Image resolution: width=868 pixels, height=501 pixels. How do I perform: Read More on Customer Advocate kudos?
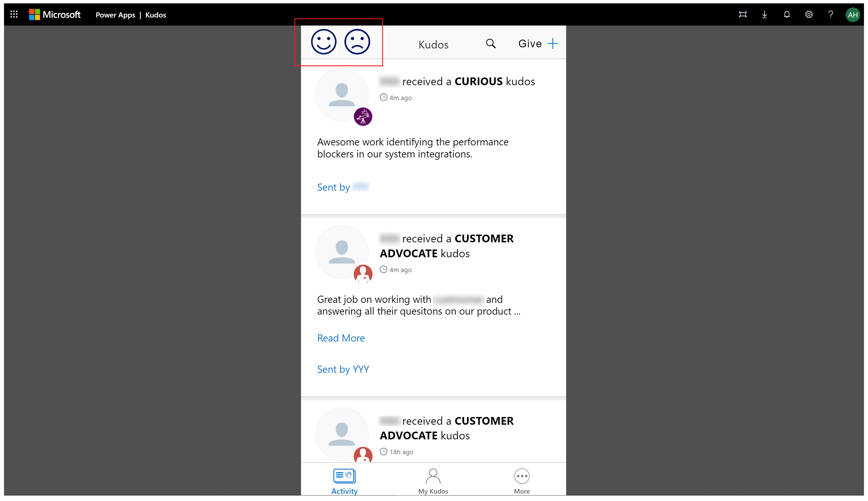(341, 338)
